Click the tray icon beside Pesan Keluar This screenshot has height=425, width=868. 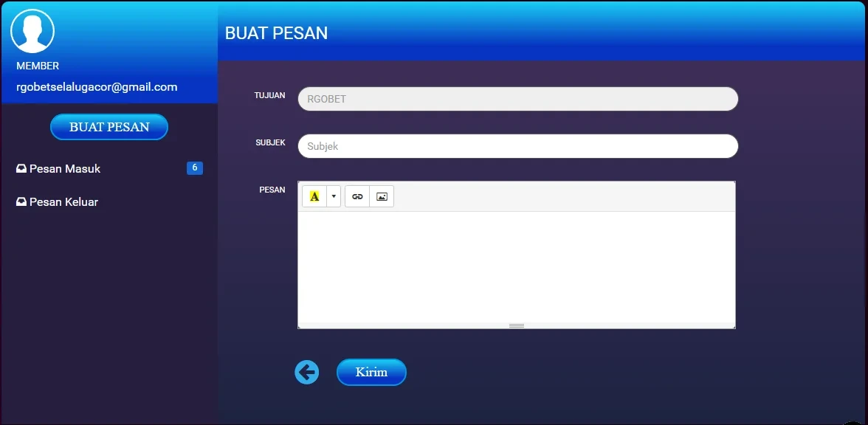point(21,202)
